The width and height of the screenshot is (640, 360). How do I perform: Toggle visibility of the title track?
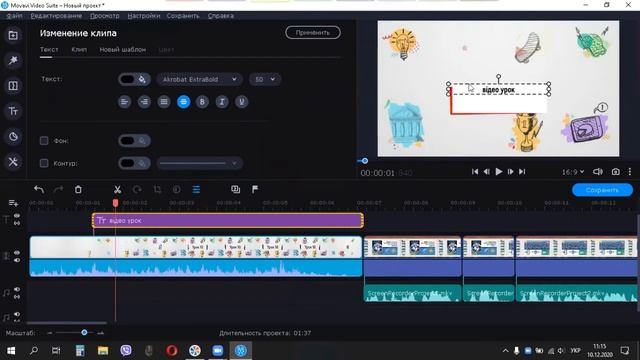tap(17, 216)
